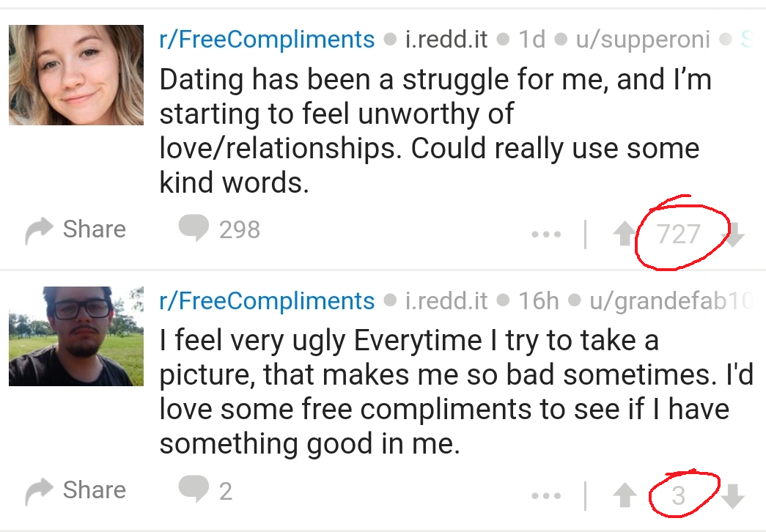
Task: Click the 727 score on the first post
Action: 678,234
